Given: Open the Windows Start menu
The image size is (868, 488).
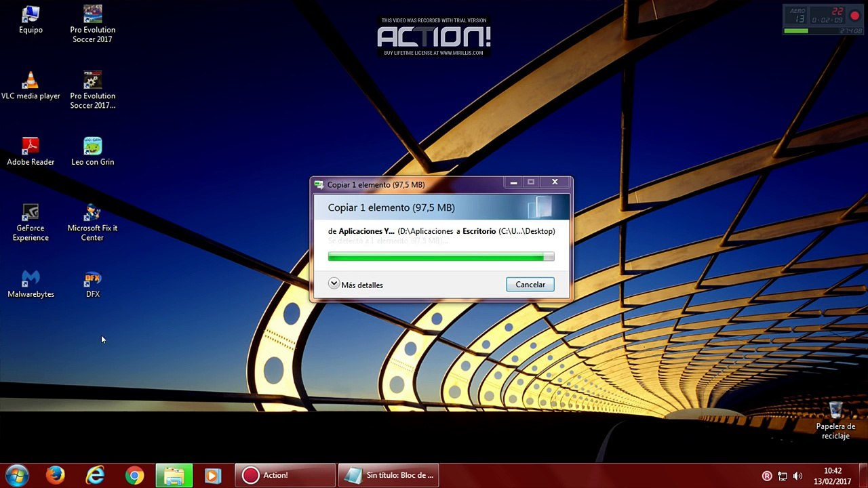Looking at the screenshot, I should point(17,475).
